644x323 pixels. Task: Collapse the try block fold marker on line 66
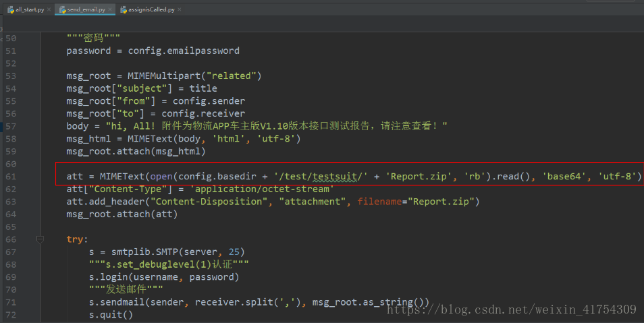[x=40, y=239]
